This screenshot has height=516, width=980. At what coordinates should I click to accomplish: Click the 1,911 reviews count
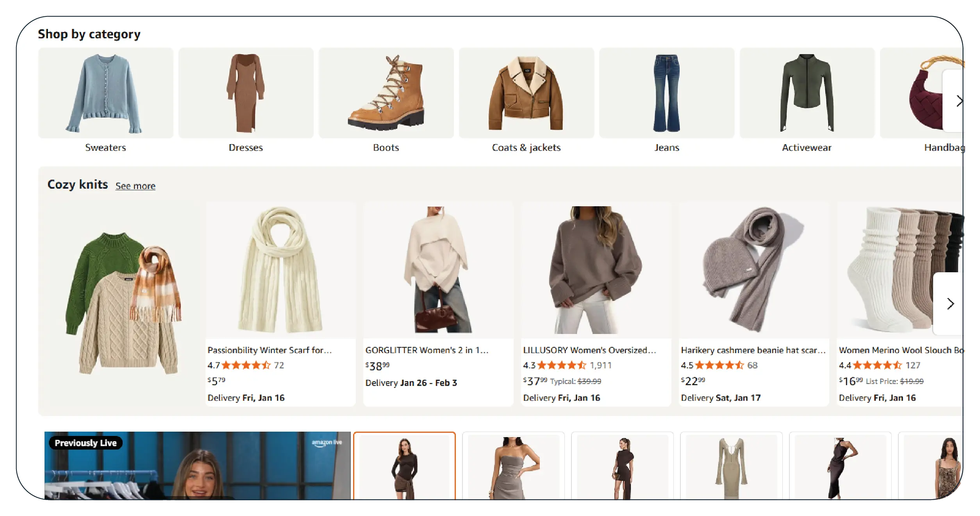(600, 365)
